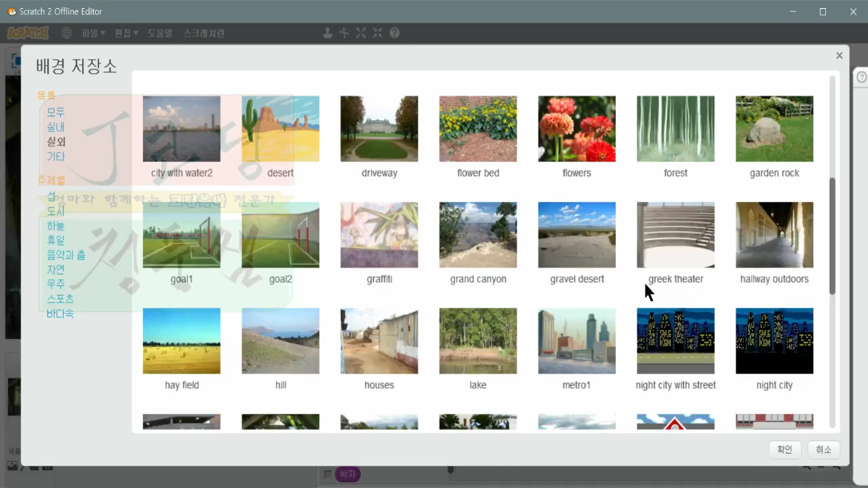
Task: Open the block help tool in the toolbar
Action: pyautogui.click(x=394, y=33)
